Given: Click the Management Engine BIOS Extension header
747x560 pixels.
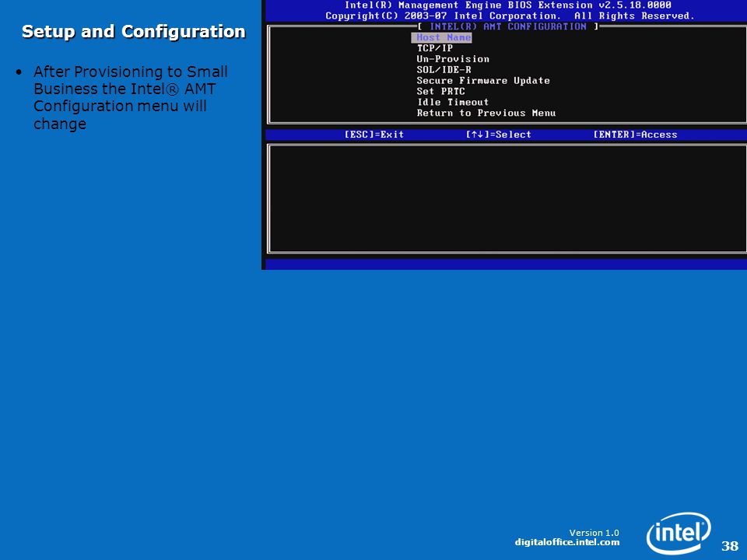Looking at the screenshot, I should pos(508,5).
